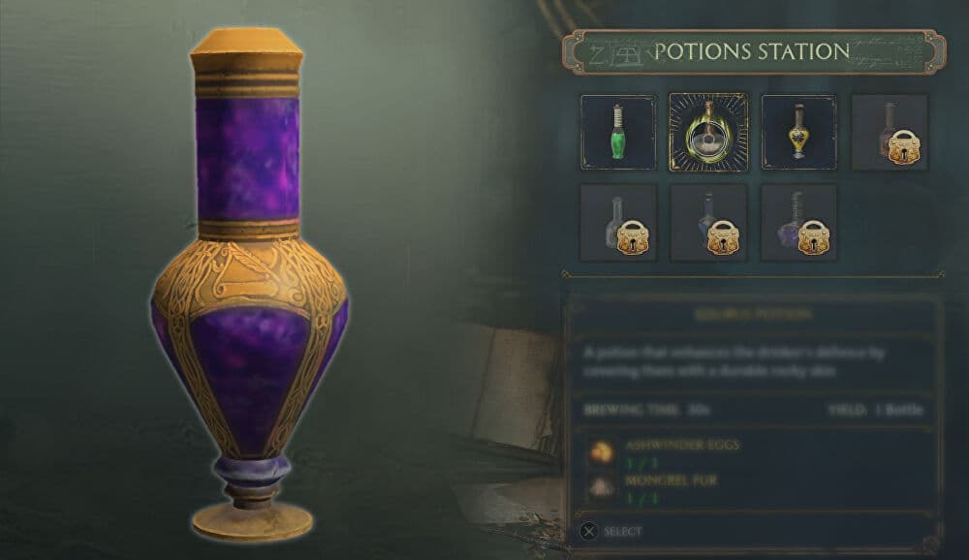Pick the yellow potion bottle recipe
969x560 pixels.
[798, 133]
